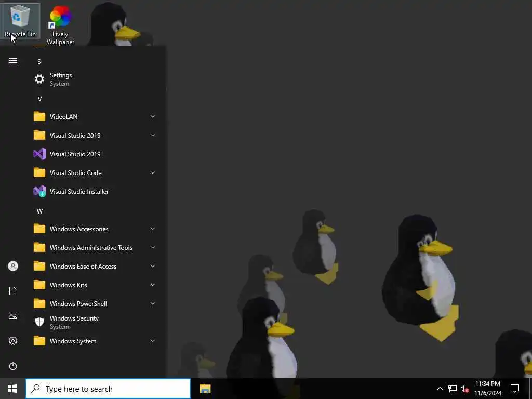The image size is (532, 399).
Task: Click the Visual Studio Code folder icon
Action: pyautogui.click(x=39, y=172)
